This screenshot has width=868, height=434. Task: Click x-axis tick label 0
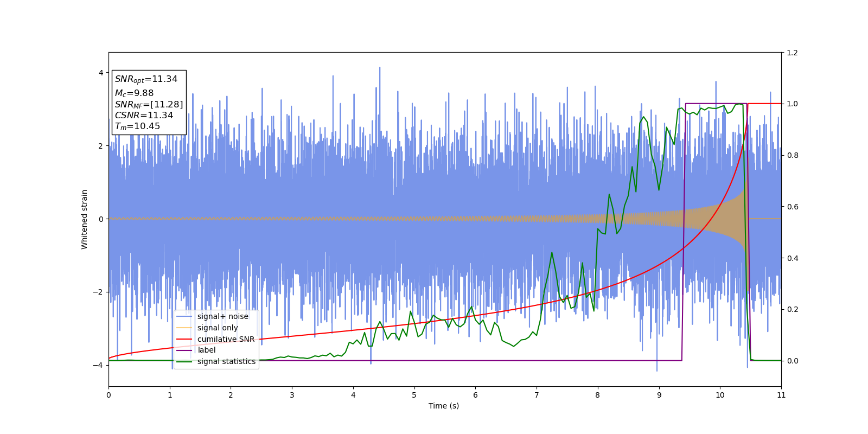108,395
